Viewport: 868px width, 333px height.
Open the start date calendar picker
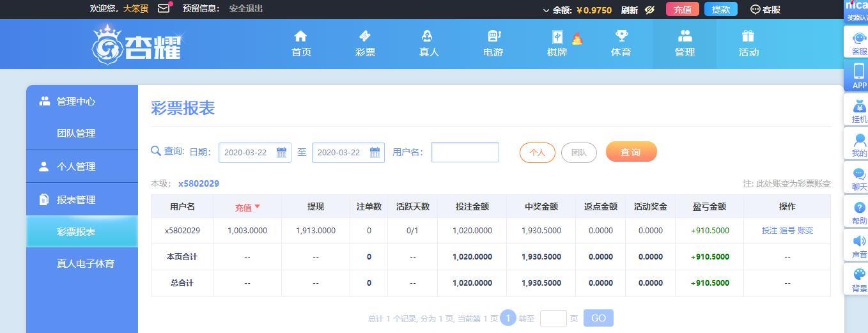click(x=281, y=152)
